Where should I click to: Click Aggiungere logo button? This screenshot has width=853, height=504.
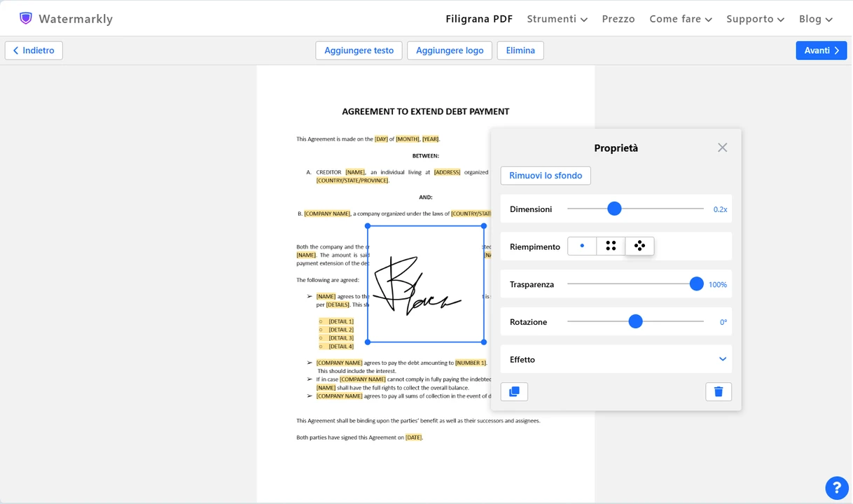(x=450, y=50)
